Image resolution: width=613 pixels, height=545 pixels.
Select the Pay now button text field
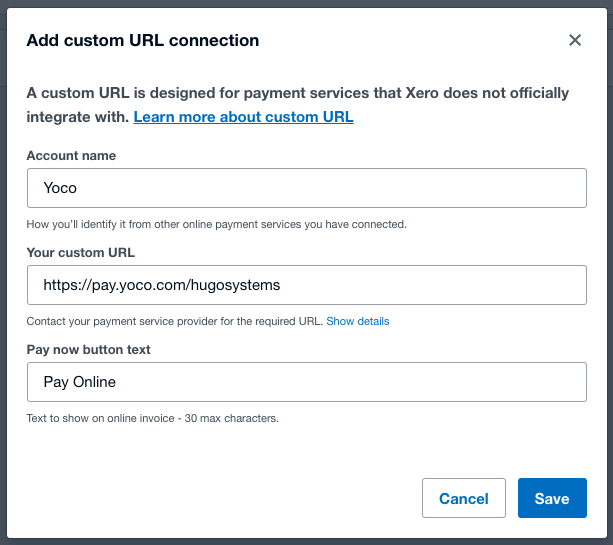click(x=306, y=382)
